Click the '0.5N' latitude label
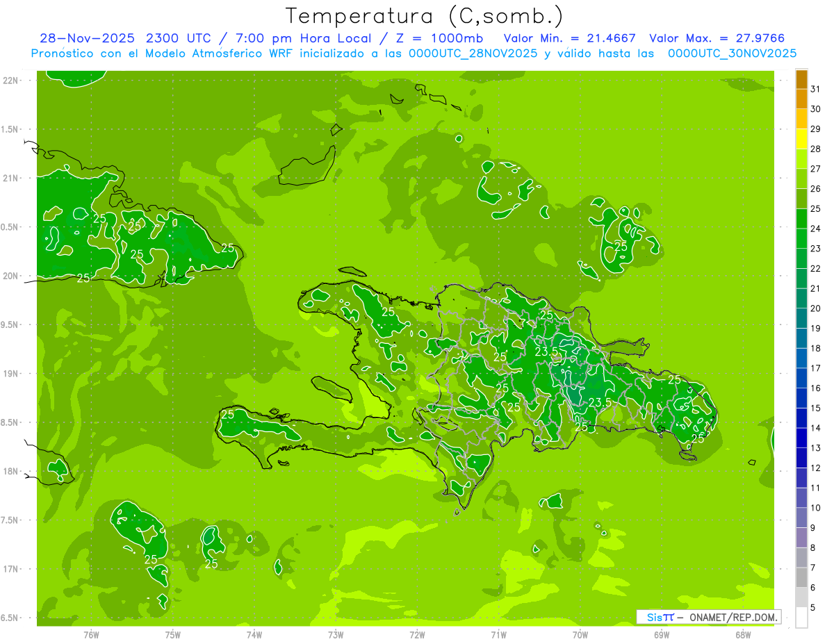 coord(10,227)
